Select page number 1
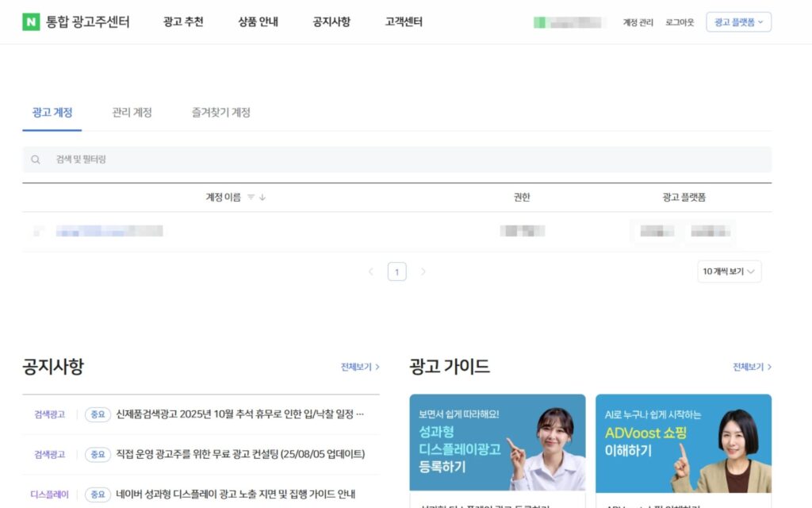The height and width of the screenshot is (508, 812). 396,271
